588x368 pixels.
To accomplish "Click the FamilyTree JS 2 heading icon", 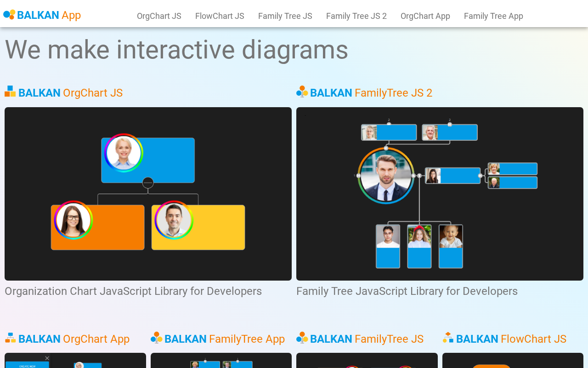I will pyautogui.click(x=302, y=92).
